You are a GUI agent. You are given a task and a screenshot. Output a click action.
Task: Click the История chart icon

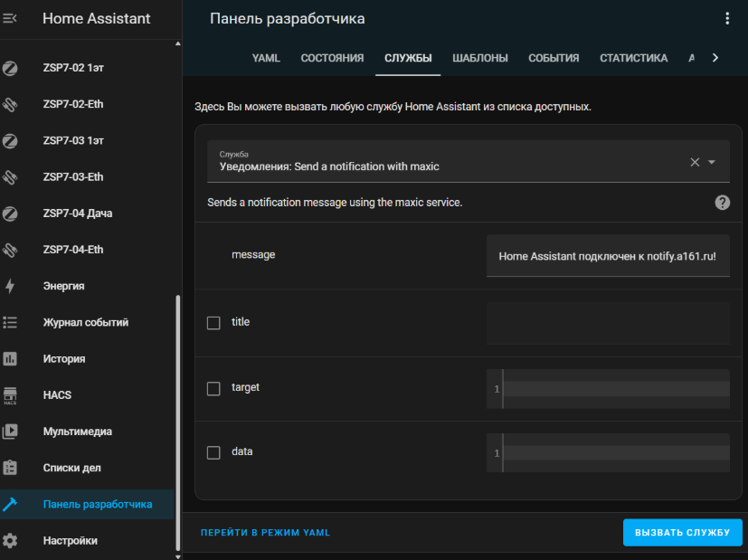[10, 358]
